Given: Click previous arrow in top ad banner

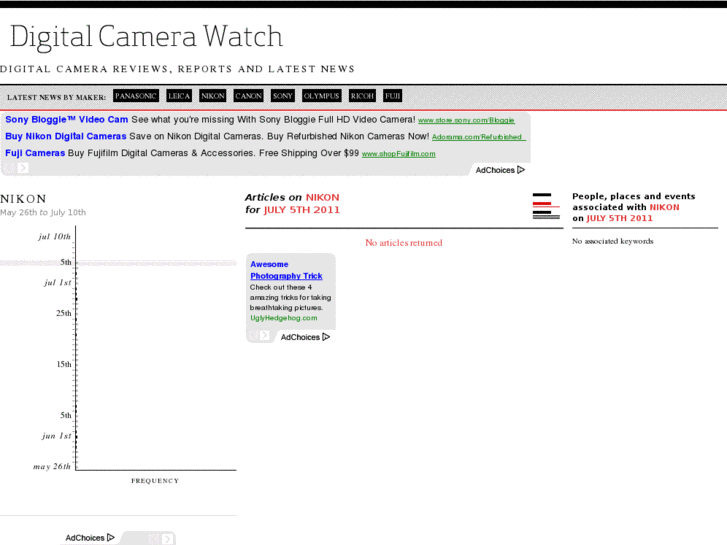Looking at the screenshot, I should click(x=10, y=168).
